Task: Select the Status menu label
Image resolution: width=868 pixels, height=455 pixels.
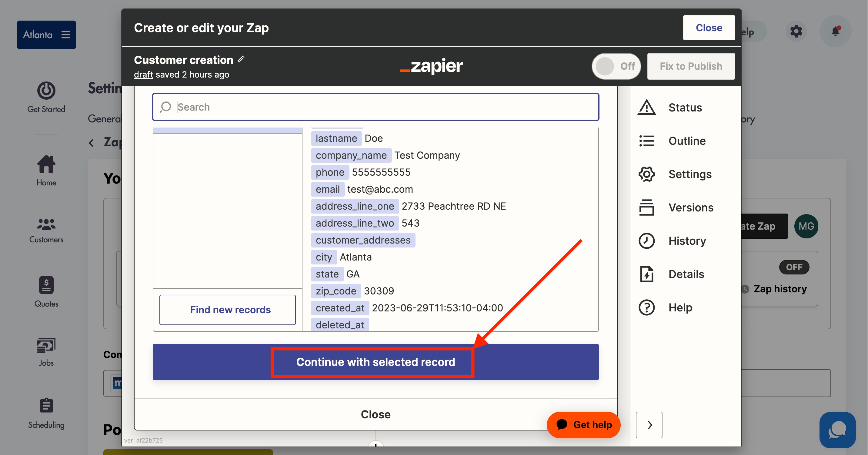Action: pyautogui.click(x=685, y=108)
